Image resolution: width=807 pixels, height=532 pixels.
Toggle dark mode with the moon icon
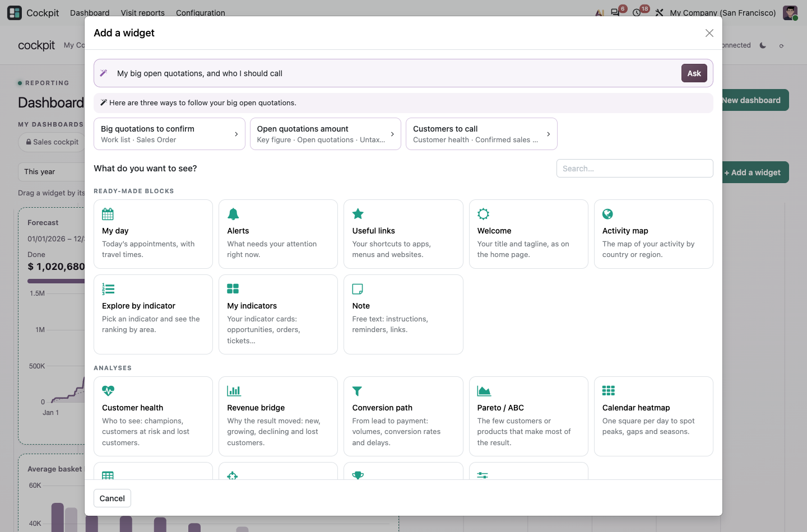763,45
